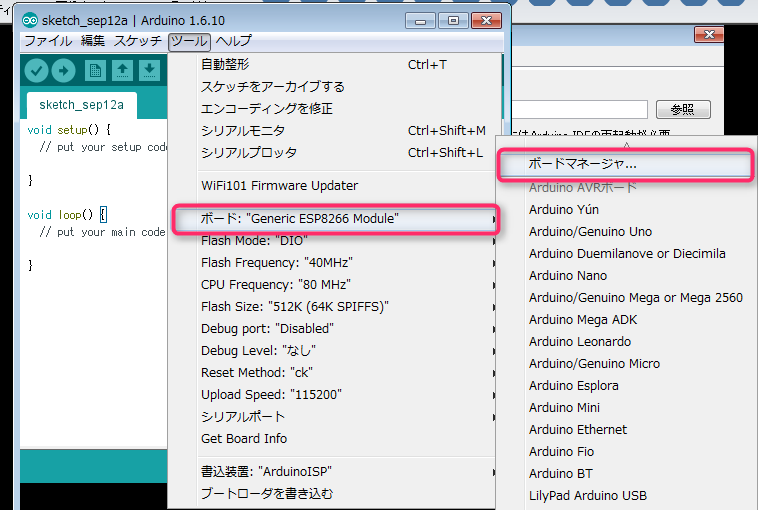Click the Upload arrow toolbar icon
The height and width of the screenshot is (510, 758).
point(63,71)
